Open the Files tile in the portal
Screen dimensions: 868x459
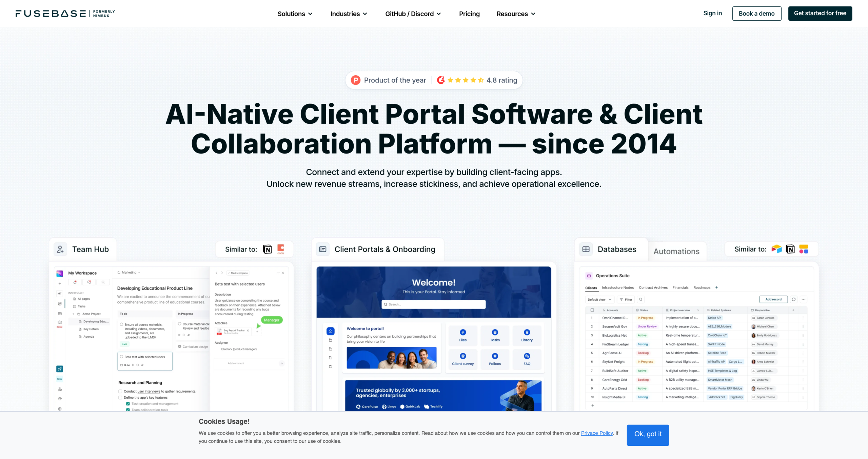tap(463, 335)
